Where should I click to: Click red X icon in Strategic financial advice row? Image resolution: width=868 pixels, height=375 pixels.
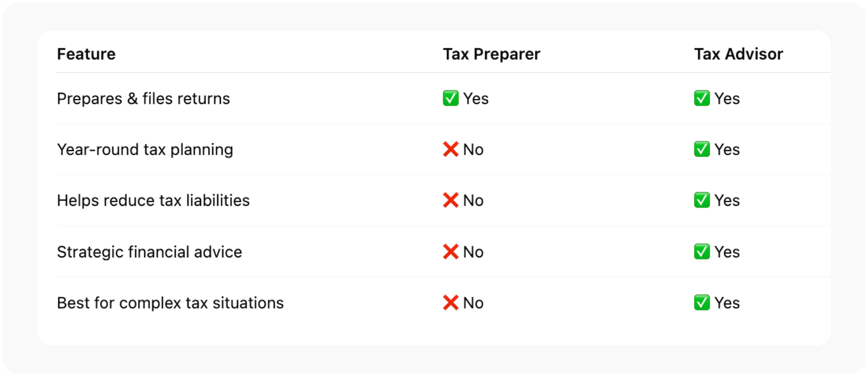tap(450, 252)
